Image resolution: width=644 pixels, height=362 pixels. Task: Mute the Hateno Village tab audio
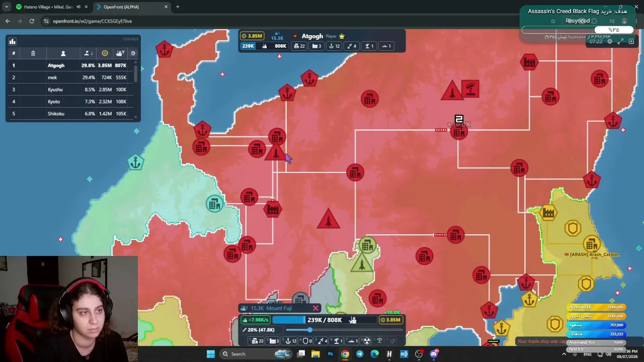click(78, 7)
